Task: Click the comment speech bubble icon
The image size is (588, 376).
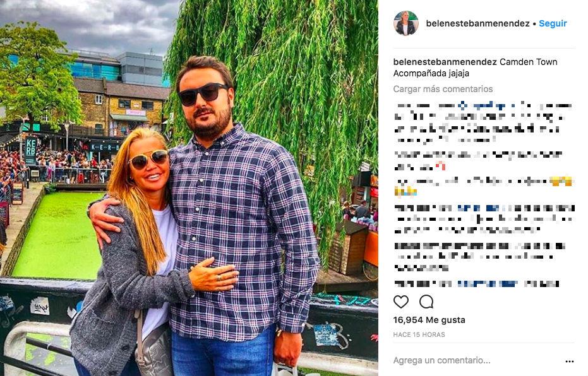Action: point(426,302)
